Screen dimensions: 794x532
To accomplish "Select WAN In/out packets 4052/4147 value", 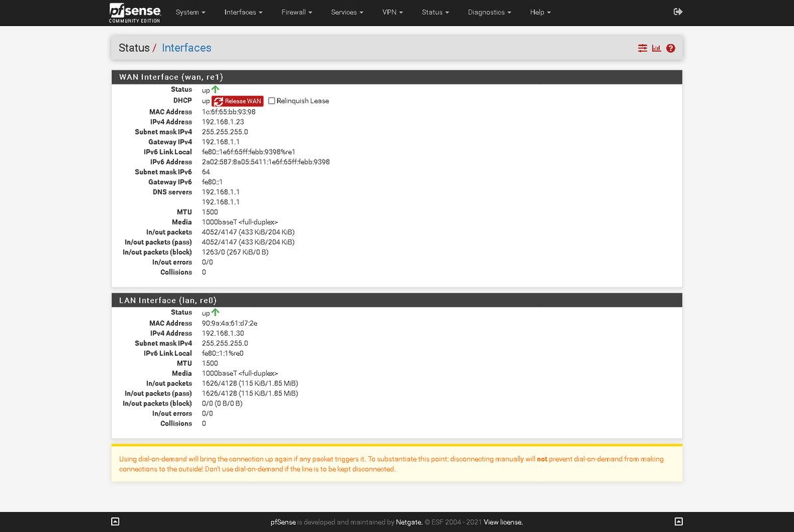I will tap(248, 232).
